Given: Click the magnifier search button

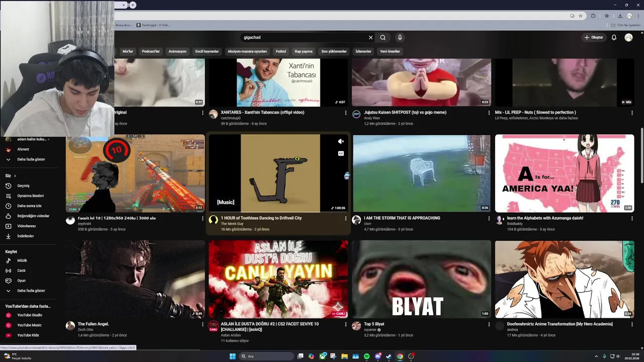Looking at the screenshot, I should tap(383, 37).
